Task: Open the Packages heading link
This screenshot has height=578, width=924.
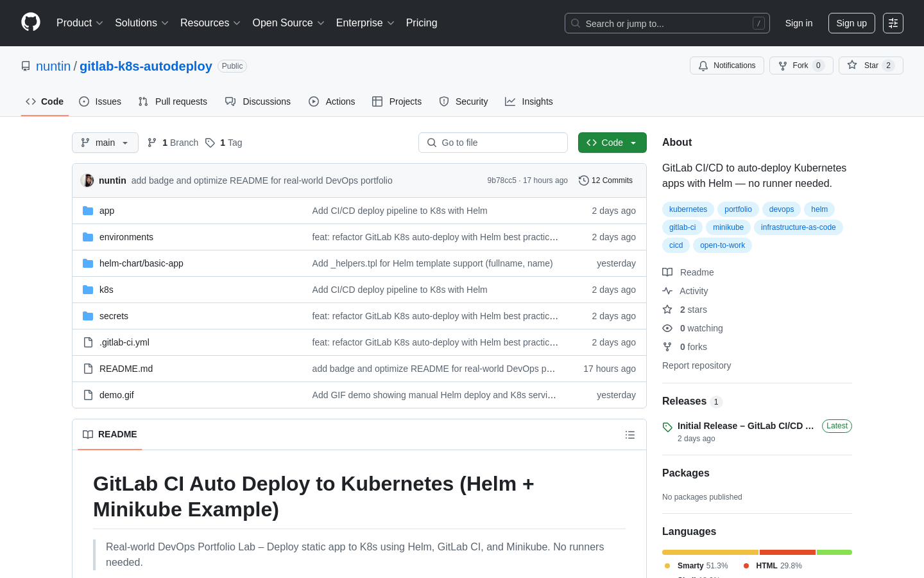Action: [686, 473]
